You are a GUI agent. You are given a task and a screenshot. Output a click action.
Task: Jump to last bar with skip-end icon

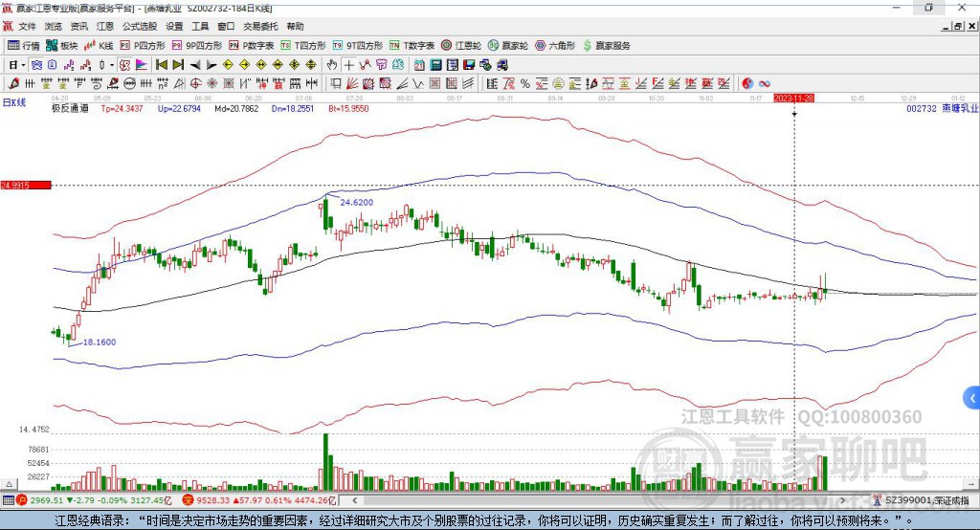click(178, 65)
